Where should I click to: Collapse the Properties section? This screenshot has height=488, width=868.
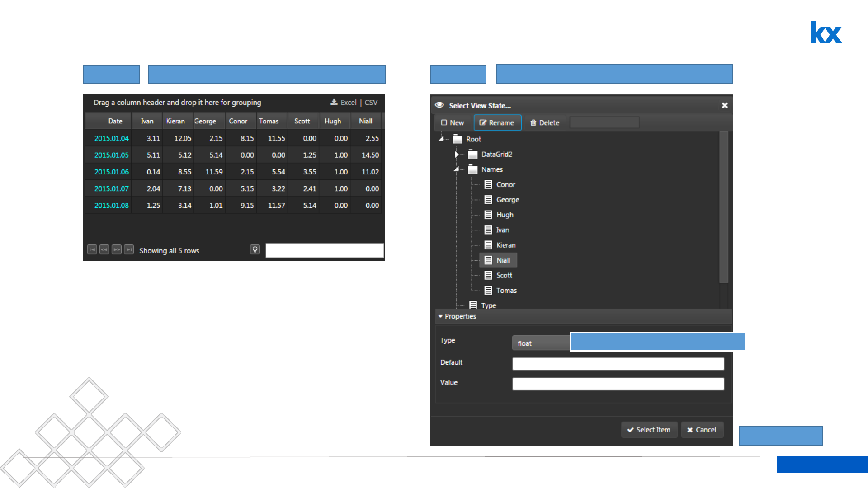click(440, 316)
